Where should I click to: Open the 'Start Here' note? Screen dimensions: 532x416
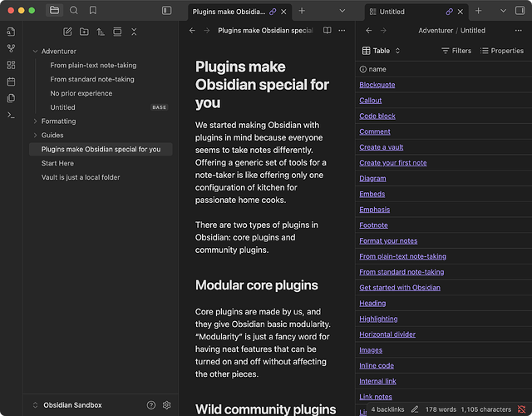(57, 163)
